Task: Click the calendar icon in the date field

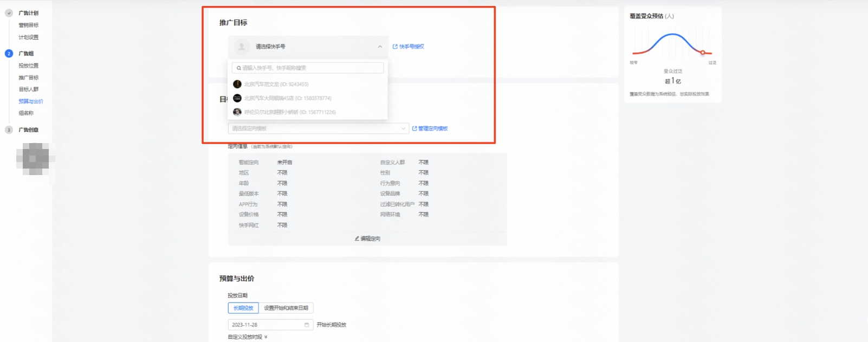Action: click(x=307, y=325)
